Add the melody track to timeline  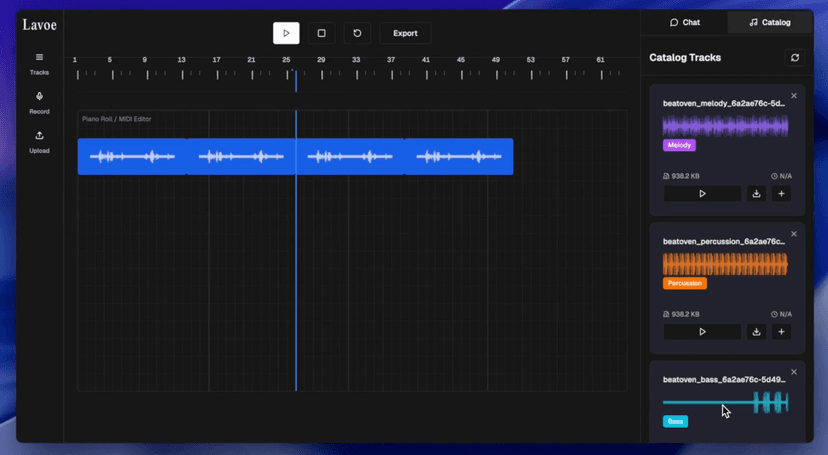click(781, 194)
